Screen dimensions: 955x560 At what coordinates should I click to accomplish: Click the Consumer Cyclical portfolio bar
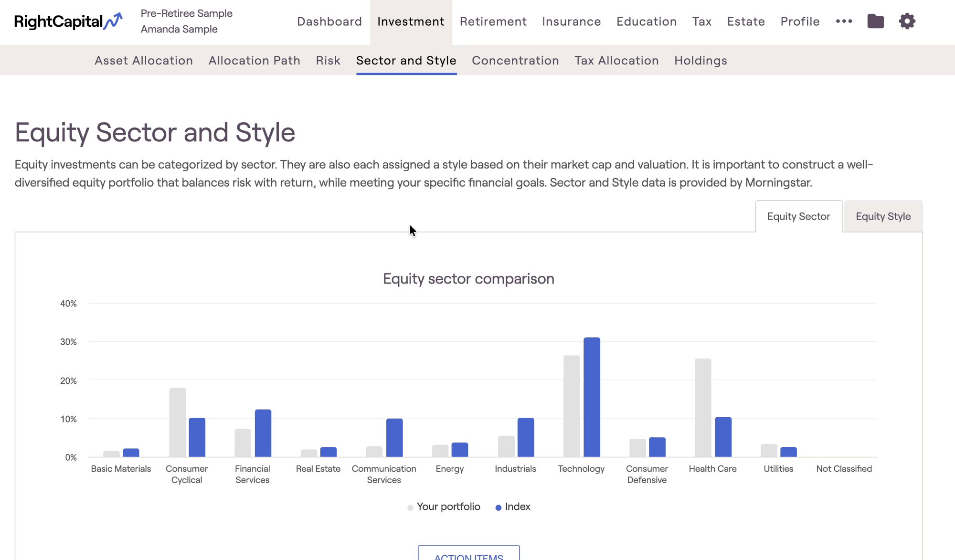coord(177,422)
